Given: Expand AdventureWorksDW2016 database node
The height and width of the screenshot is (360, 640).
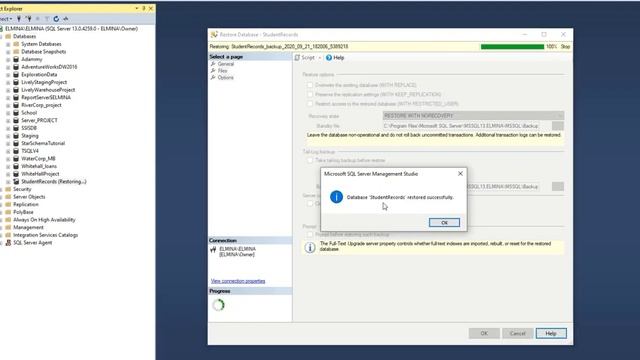Looking at the screenshot, I should point(8,67).
